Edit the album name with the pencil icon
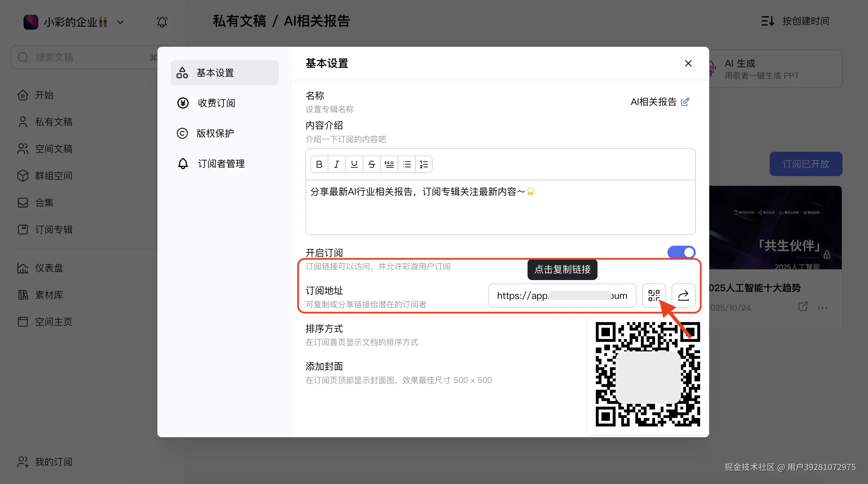The height and width of the screenshot is (484, 868). 685,102
